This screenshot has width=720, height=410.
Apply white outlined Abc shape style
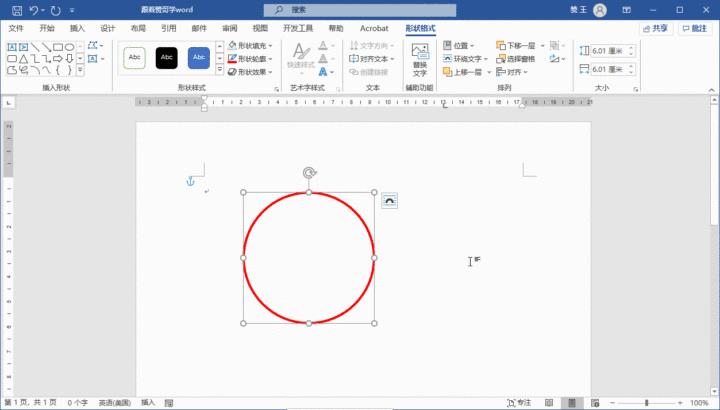coord(135,58)
